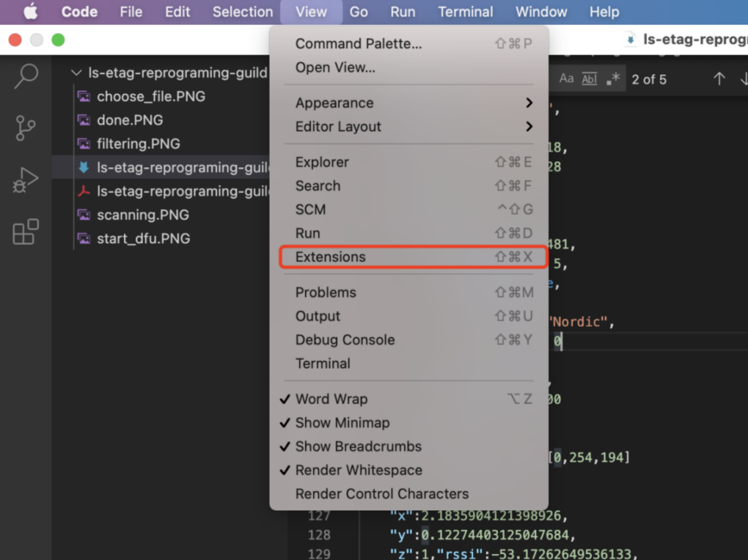The width and height of the screenshot is (748, 560).
Task: Enable regex search in the find widget
Action: click(x=612, y=79)
